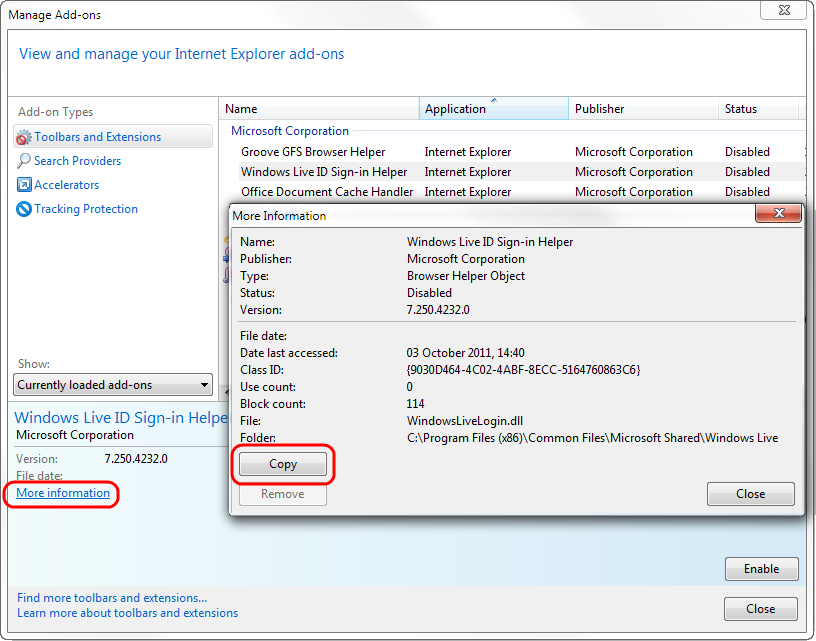Click the disabled Remove button

(283, 494)
